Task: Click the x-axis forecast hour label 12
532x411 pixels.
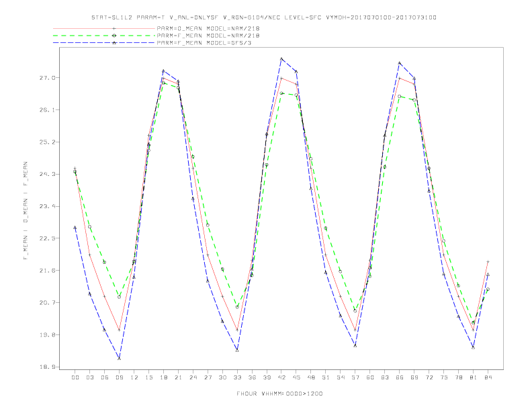Action: (134, 377)
